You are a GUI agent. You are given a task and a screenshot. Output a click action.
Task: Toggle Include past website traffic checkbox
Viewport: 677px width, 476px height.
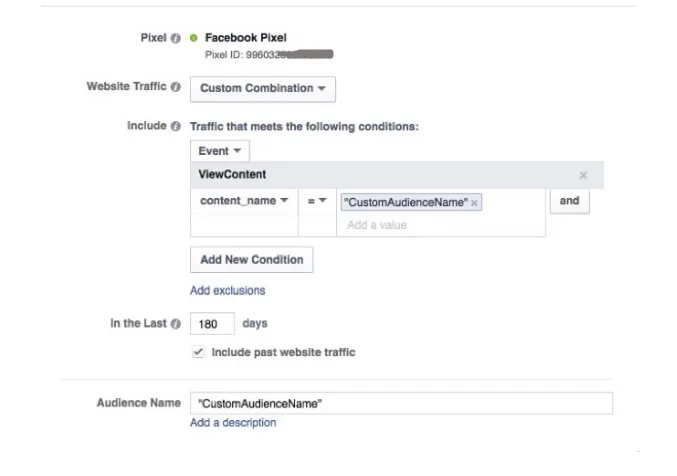tap(198, 352)
